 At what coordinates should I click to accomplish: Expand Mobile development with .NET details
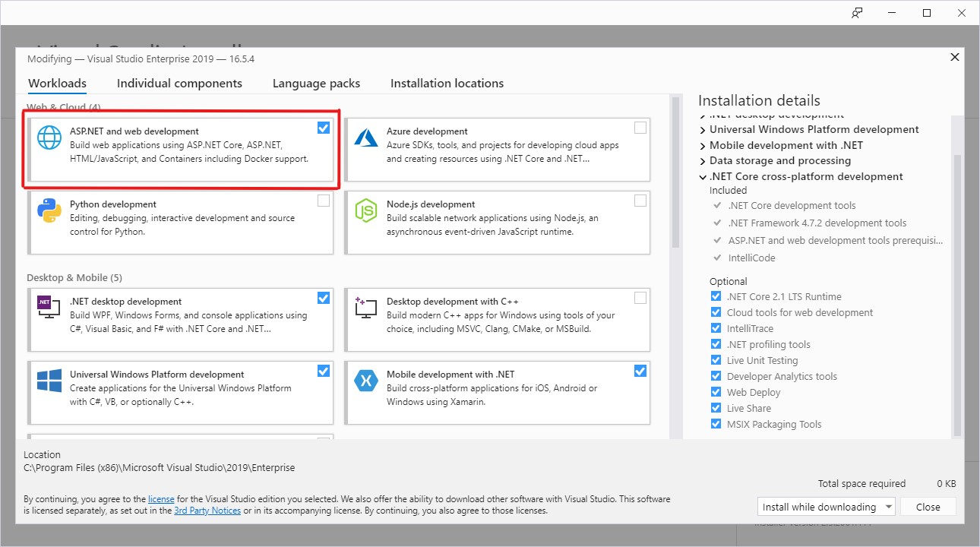point(703,145)
